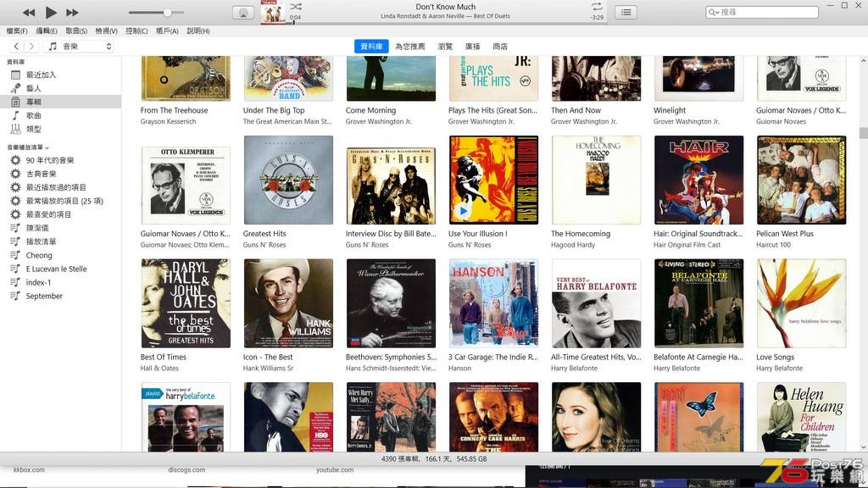Go forward with the right chevron

click(31, 47)
